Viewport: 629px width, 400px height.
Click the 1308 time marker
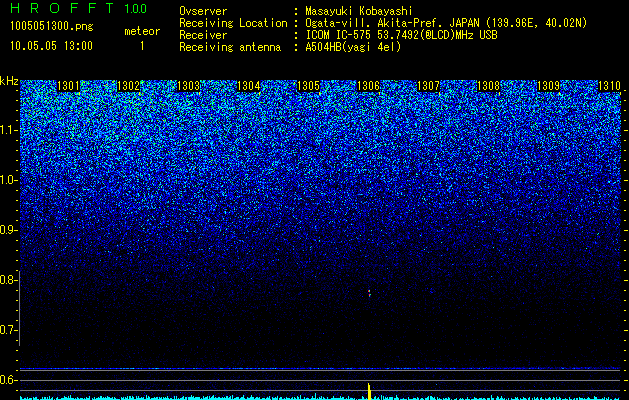489,86
